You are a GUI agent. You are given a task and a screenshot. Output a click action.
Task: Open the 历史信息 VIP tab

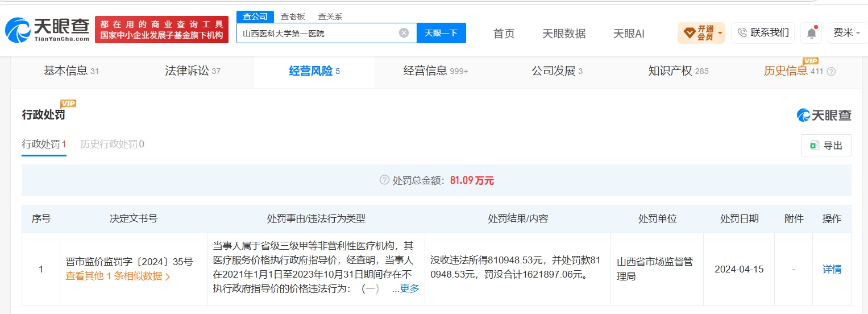pos(794,71)
